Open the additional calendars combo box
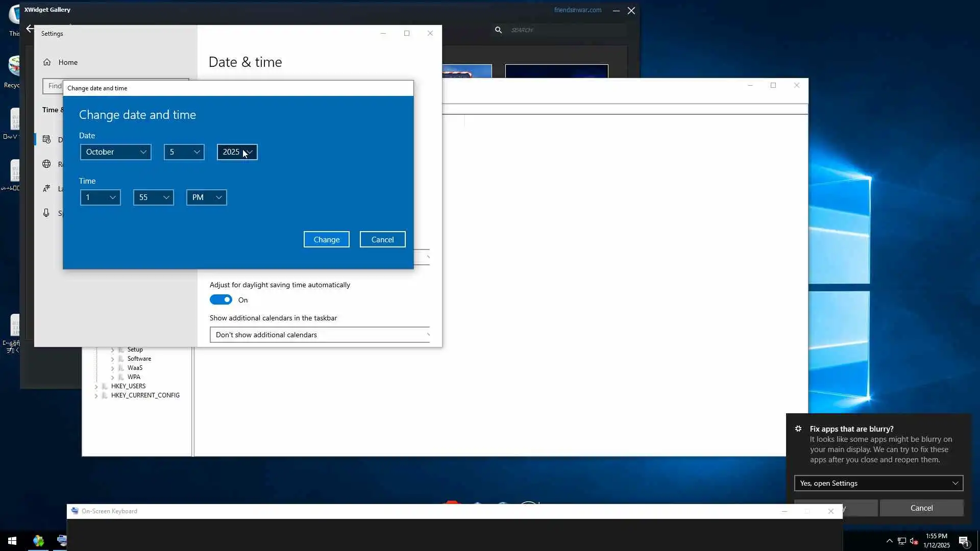The image size is (980, 551). [x=320, y=335]
